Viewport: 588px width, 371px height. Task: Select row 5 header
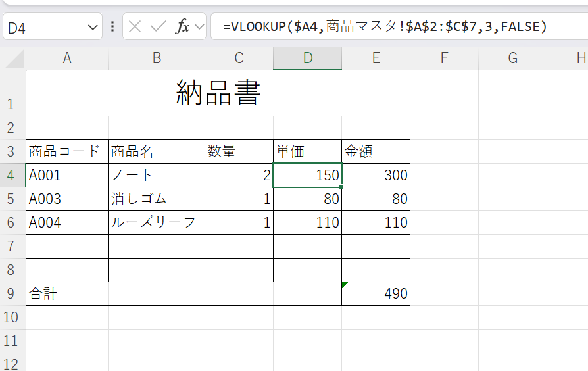coord(11,199)
